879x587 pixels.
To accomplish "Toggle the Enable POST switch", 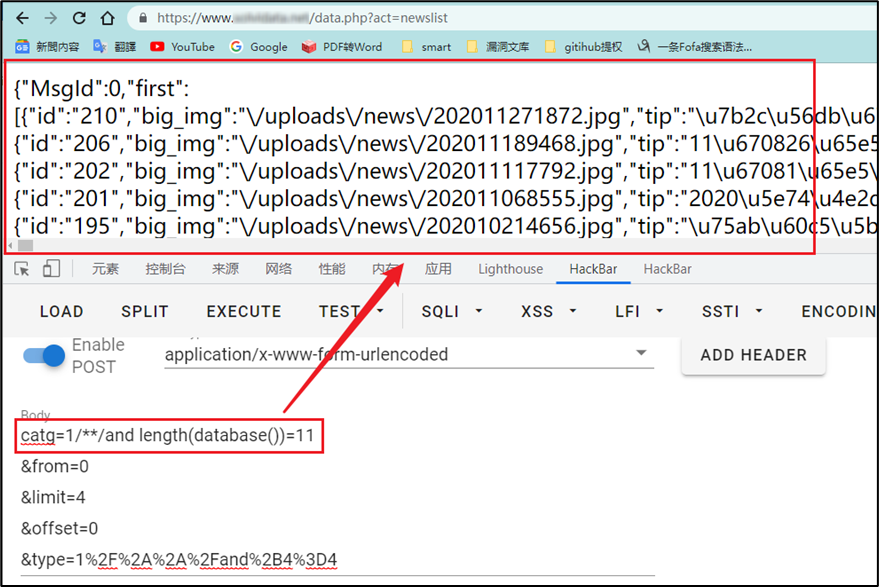I will (x=44, y=355).
